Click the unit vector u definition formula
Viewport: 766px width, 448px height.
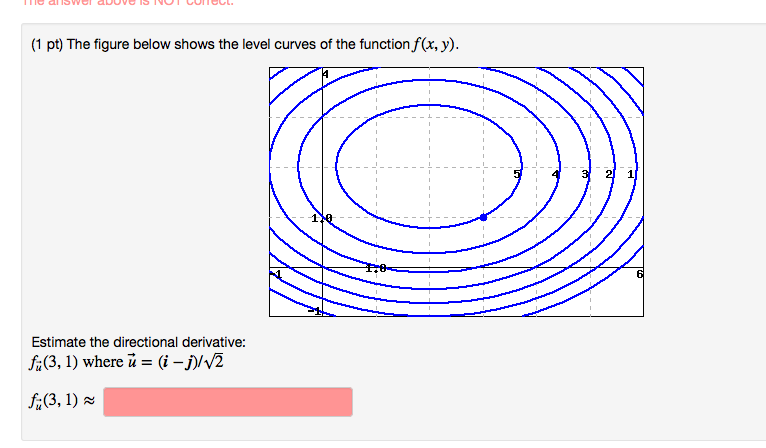[x=175, y=362]
